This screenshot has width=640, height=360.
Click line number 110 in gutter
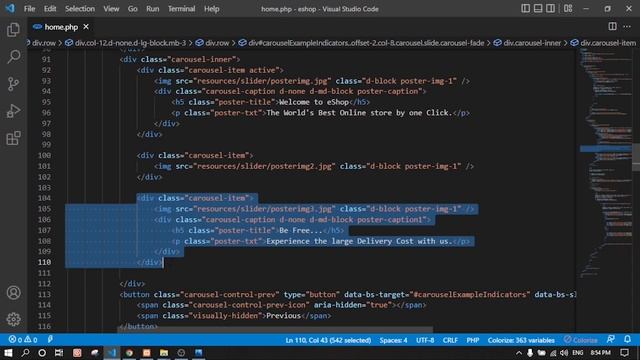click(44, 262)
